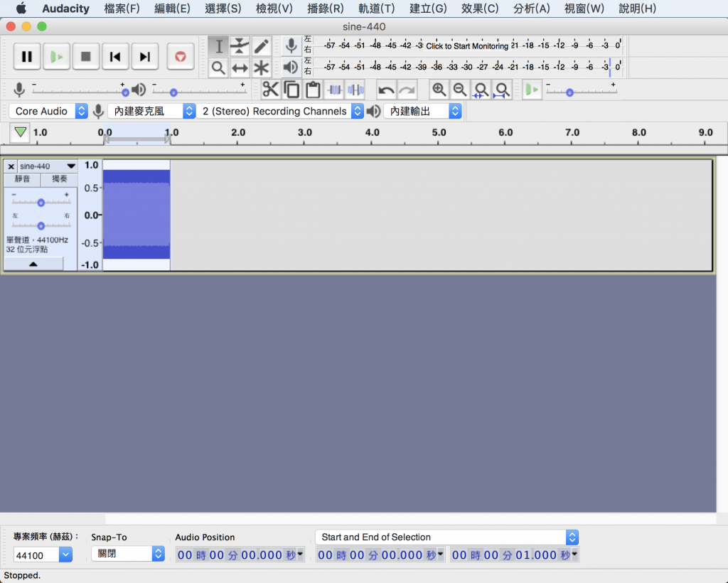The height and width of the screenshot is (583, 728).
Task: Select the Multi-Tool asterisk icon
Action: click(262, 68)
